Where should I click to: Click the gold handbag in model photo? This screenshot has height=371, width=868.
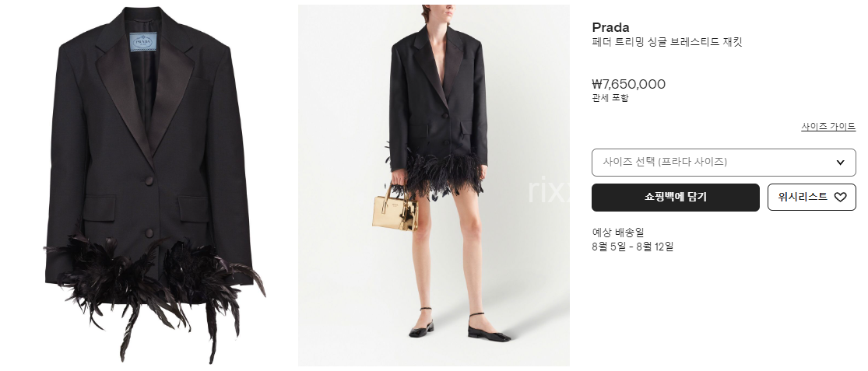395,208
